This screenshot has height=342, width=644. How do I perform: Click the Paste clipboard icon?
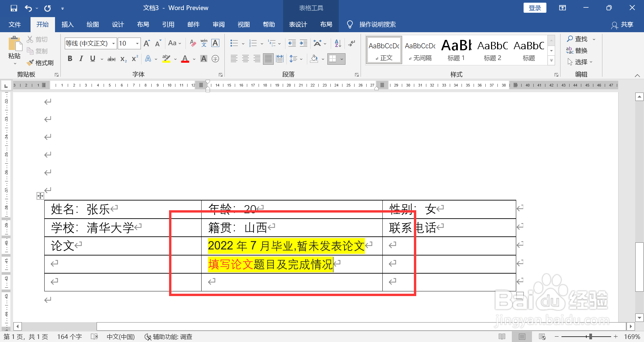click(14, 44)
